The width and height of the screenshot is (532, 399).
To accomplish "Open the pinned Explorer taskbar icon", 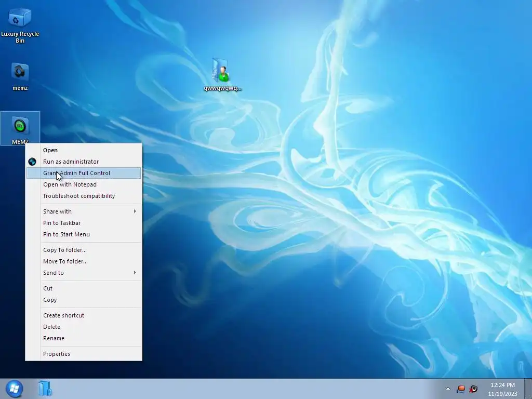I will (45, 389).
